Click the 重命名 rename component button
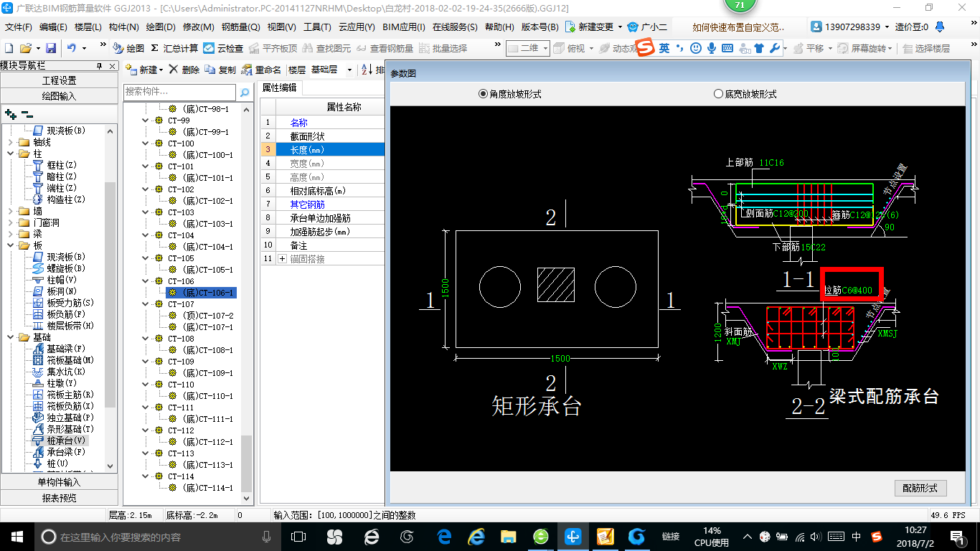Image resolution: width=980 pixels, height=551 pixels. click(x=262, y=70)
